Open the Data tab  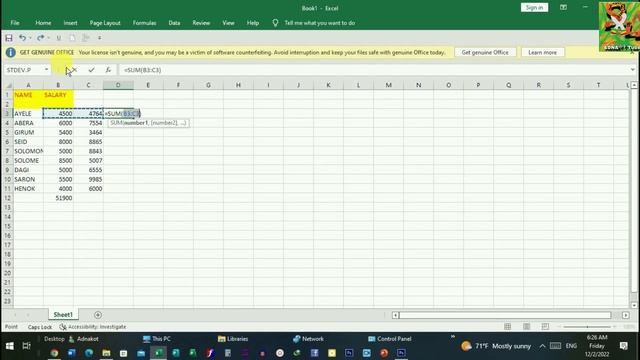pos(174,23)
